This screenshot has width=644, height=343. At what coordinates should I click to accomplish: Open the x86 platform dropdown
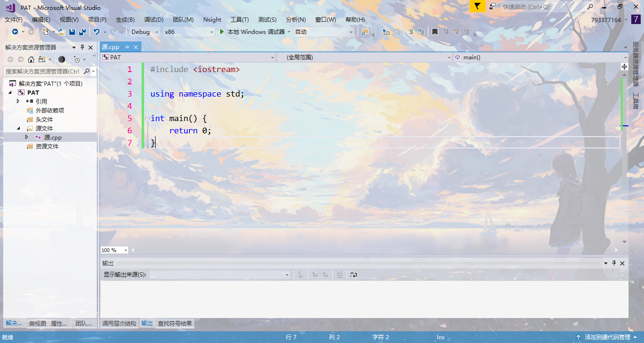tap(189, 32)
